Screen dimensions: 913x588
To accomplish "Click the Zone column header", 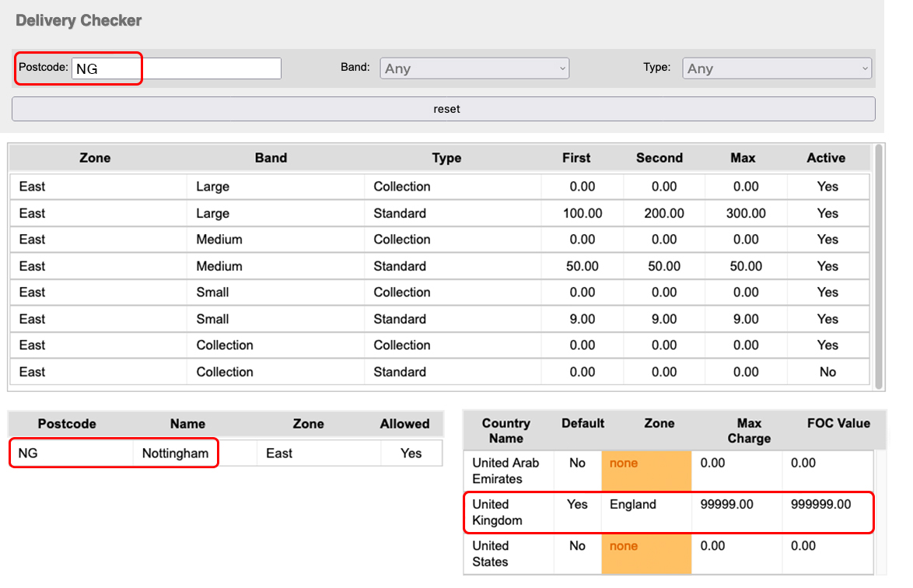I will (x=94, y=158).
